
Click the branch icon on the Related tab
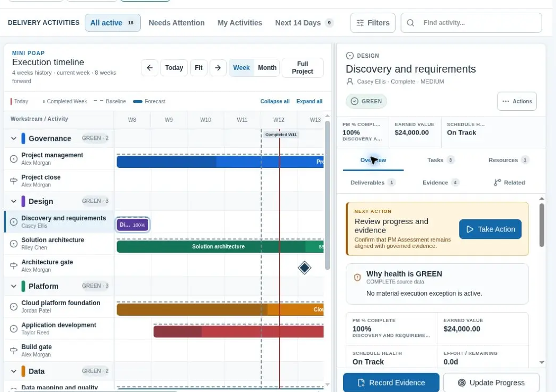[497, 182]
